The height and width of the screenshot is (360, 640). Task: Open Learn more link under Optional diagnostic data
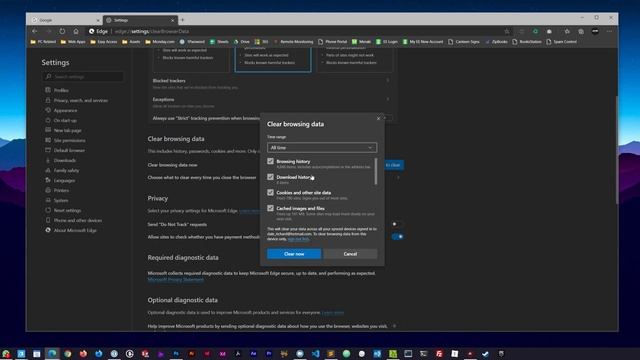pyautogui.click(x=333, y=313)
